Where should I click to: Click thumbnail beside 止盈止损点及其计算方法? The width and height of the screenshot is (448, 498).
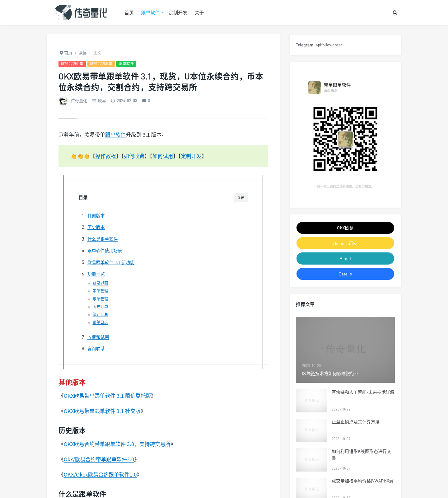[311, 430]
